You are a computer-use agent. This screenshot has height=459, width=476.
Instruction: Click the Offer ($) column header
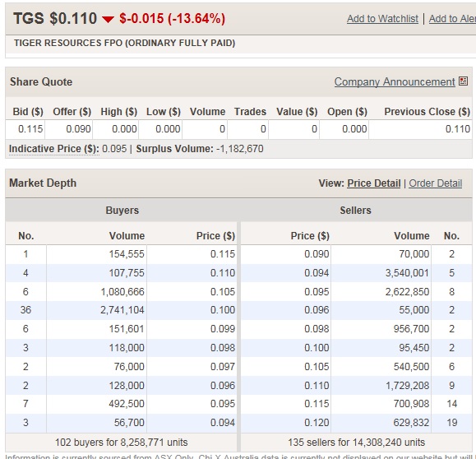pyautogui.click(x=72, y=112)
